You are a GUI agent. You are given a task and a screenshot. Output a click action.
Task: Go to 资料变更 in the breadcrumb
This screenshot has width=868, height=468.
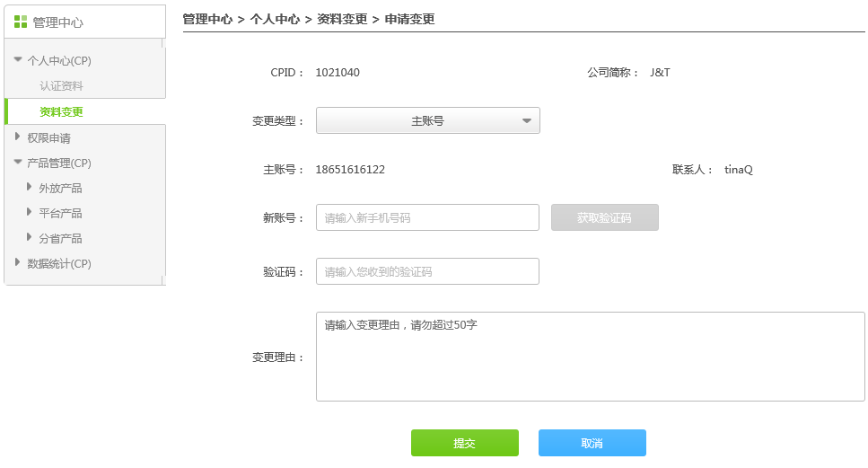point(342,20)
